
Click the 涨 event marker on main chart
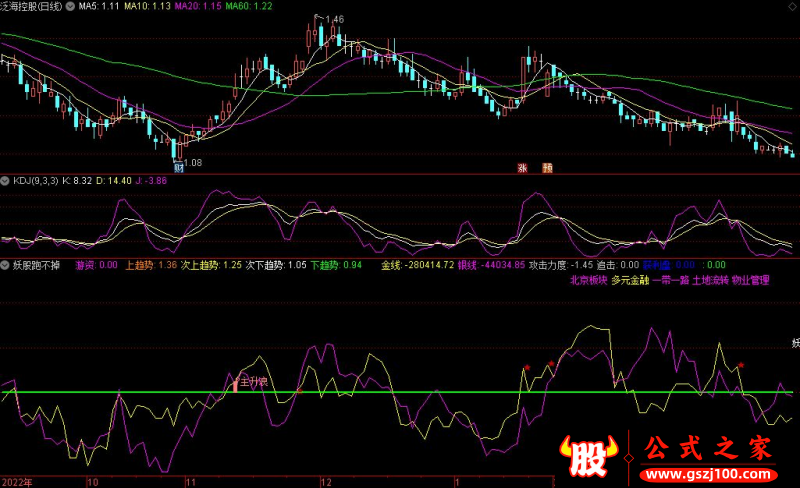pyautogui.click(x=521, y=168)
